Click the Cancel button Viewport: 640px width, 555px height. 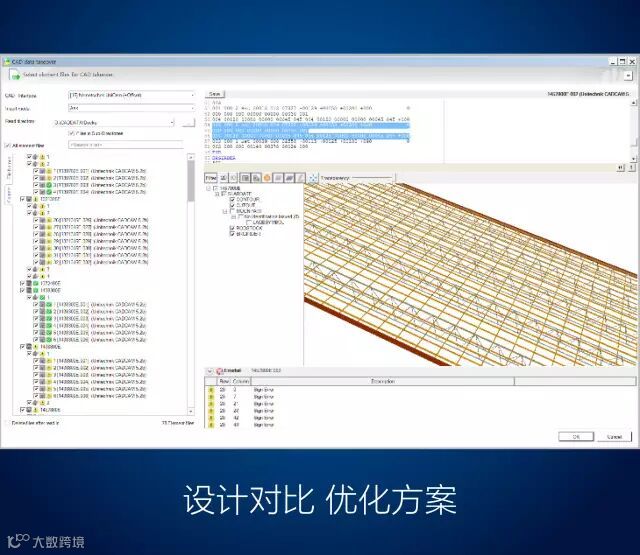pyautogui.click(x=614, y=437)
